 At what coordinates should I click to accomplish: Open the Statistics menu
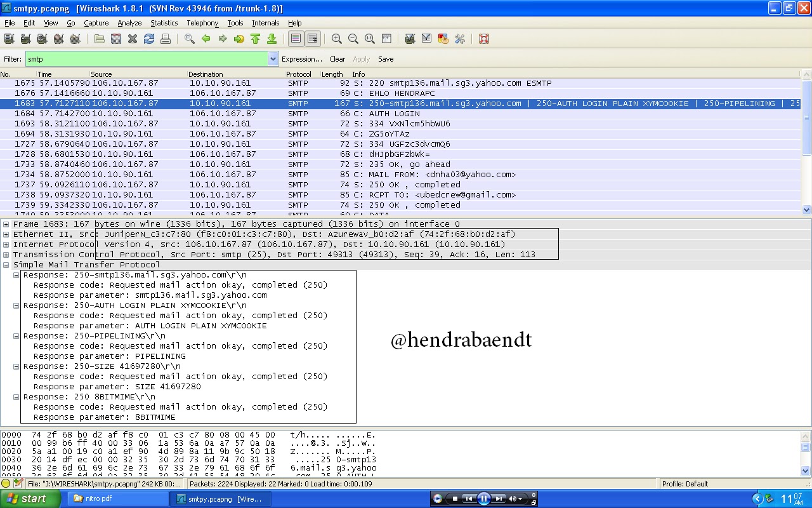[164, 23]
